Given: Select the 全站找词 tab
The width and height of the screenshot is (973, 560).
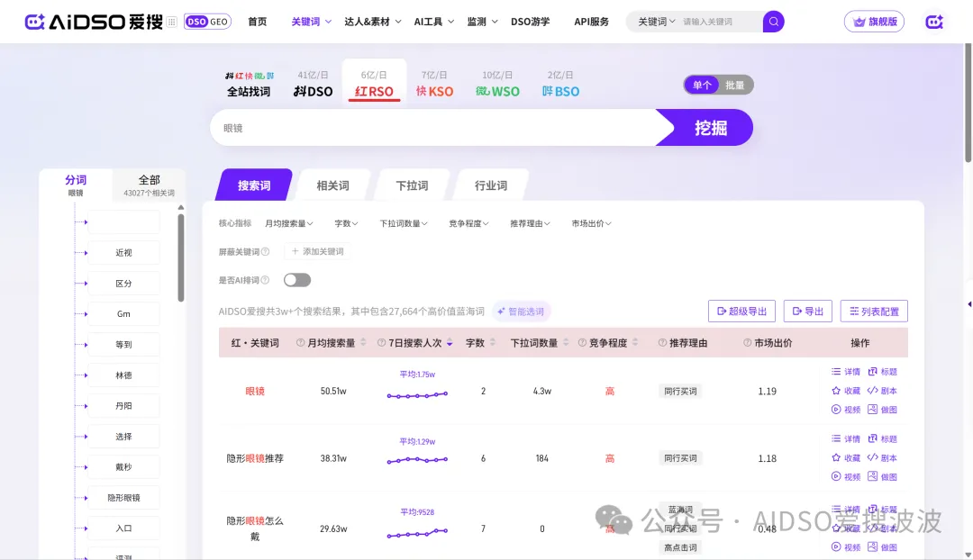Looking at the screenshot, I should tap(249, 85).
